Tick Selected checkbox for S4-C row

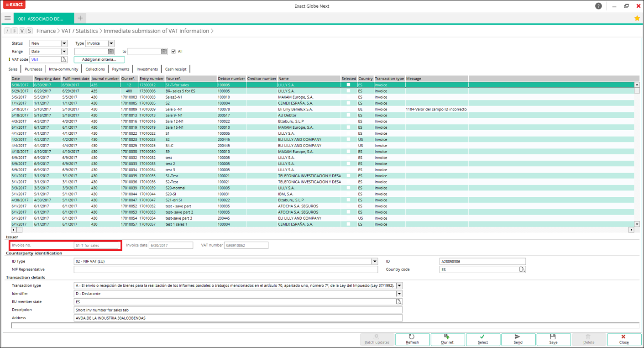[349, 145]
